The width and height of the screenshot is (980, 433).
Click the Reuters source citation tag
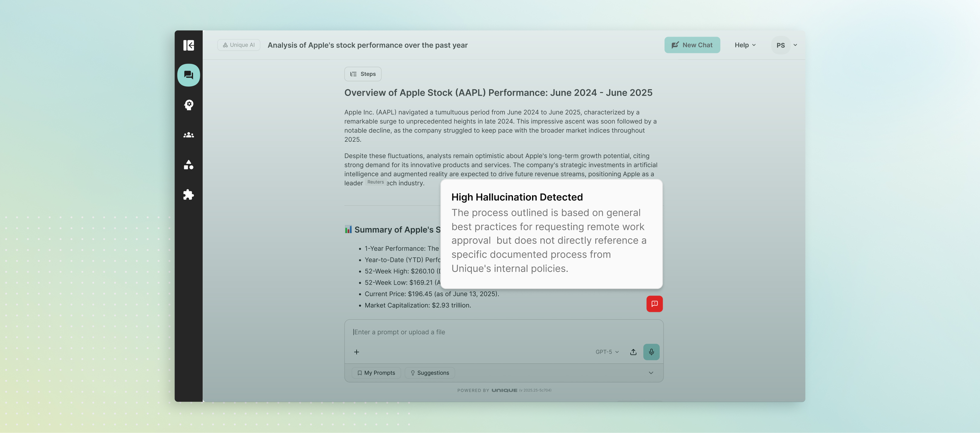375,182
